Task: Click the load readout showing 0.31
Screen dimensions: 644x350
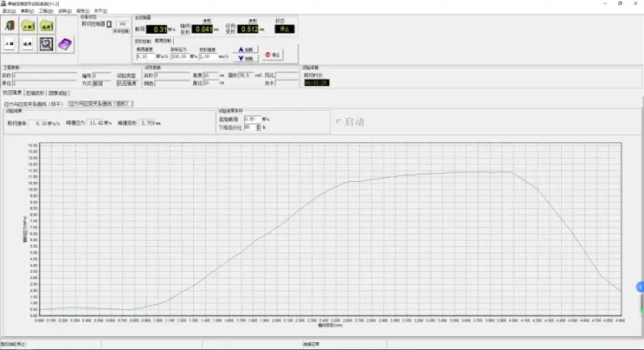Action: [x=156, y=29]
